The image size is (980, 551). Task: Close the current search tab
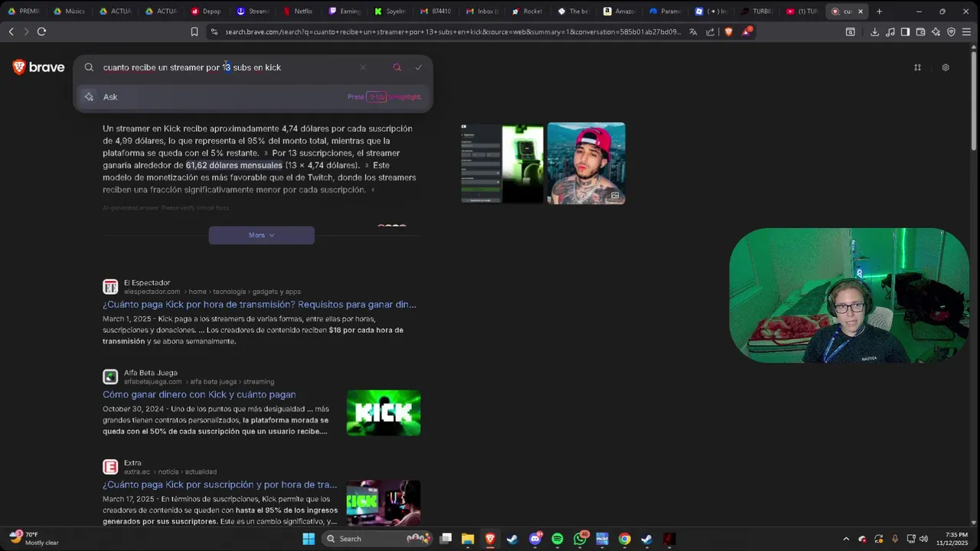point(860,11)
